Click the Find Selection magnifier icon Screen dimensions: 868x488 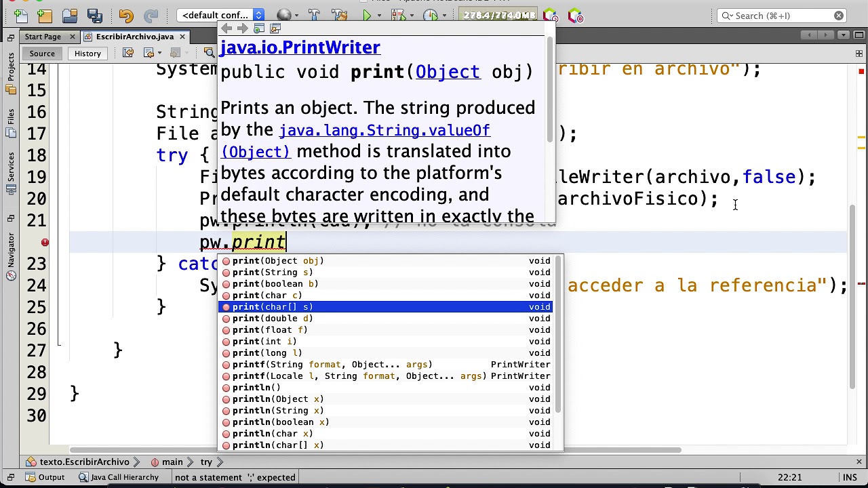pyautogui.click(x=210, y=53)
